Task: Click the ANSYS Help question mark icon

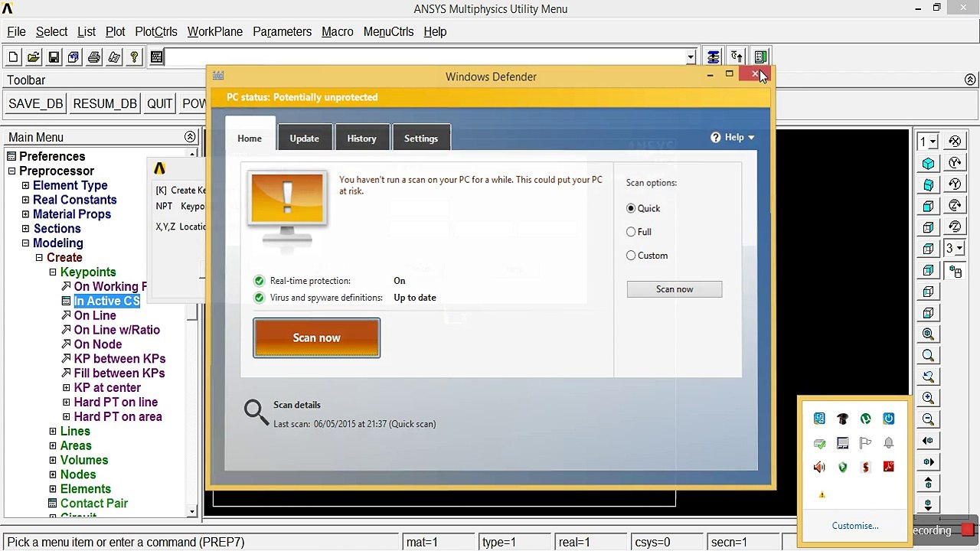Action: click(x=135, y=57)
